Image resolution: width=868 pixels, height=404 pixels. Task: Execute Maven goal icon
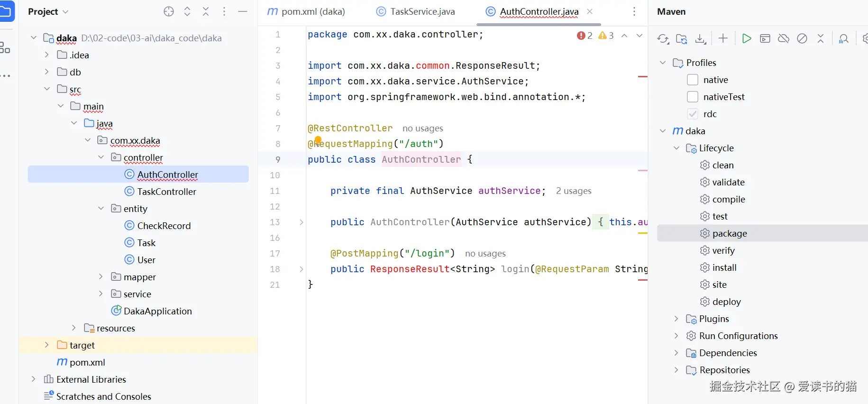click(x=765, y=38)
